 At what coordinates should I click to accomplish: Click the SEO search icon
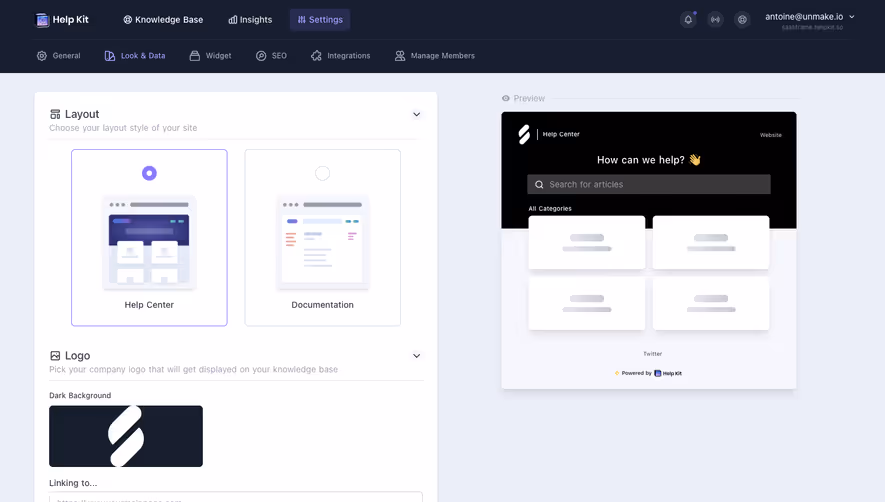(261, 56)
